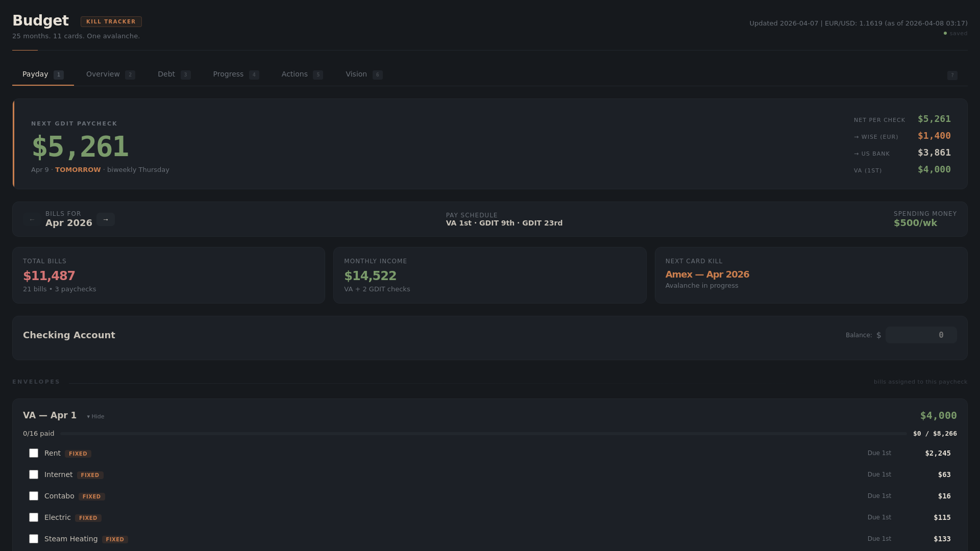This screenshot has height=551, width=980.
Task: Click the 'saved' status indicator
Action: click(x=955, y=33)
